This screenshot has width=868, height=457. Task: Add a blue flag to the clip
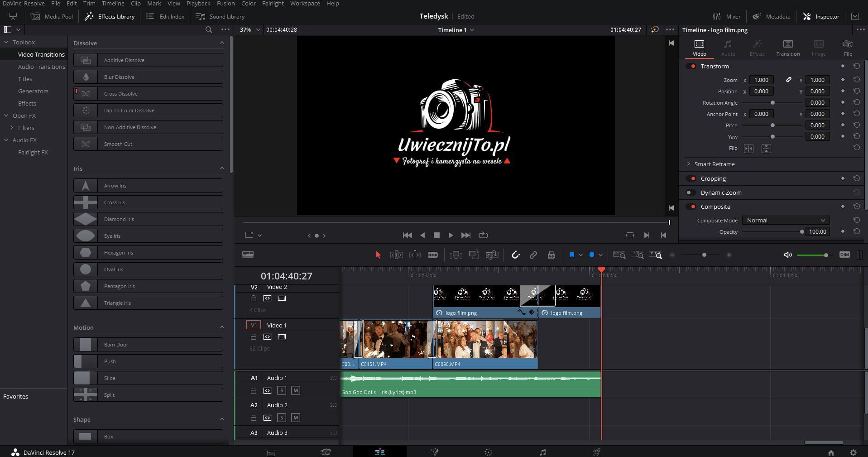coord(571,255)
